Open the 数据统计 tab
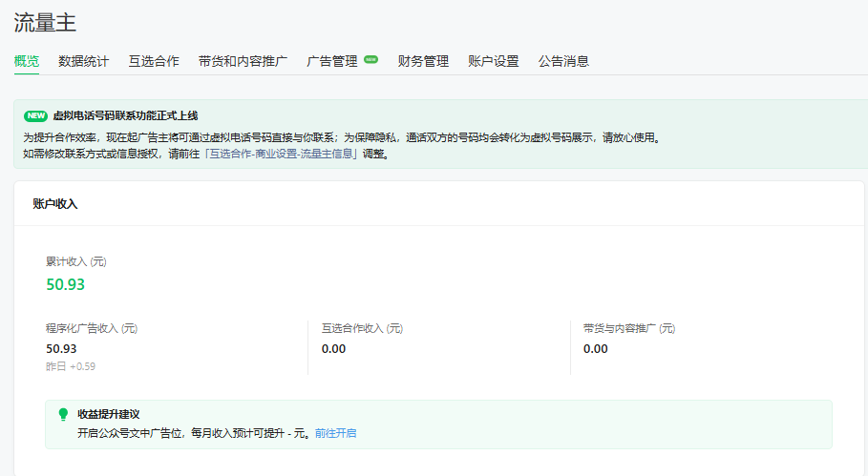868x476 pixels. click(x=83, y=61)
